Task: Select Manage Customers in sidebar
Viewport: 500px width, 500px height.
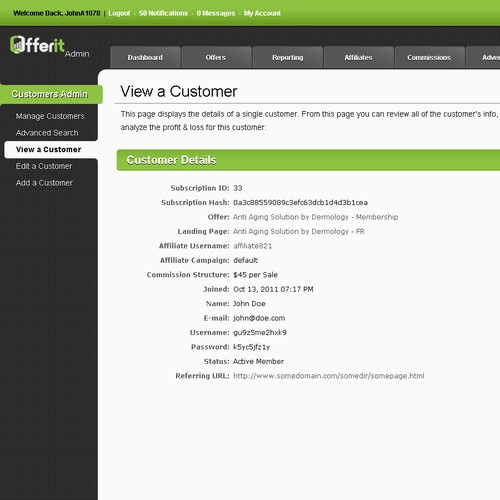Action: tap(50, 116)
